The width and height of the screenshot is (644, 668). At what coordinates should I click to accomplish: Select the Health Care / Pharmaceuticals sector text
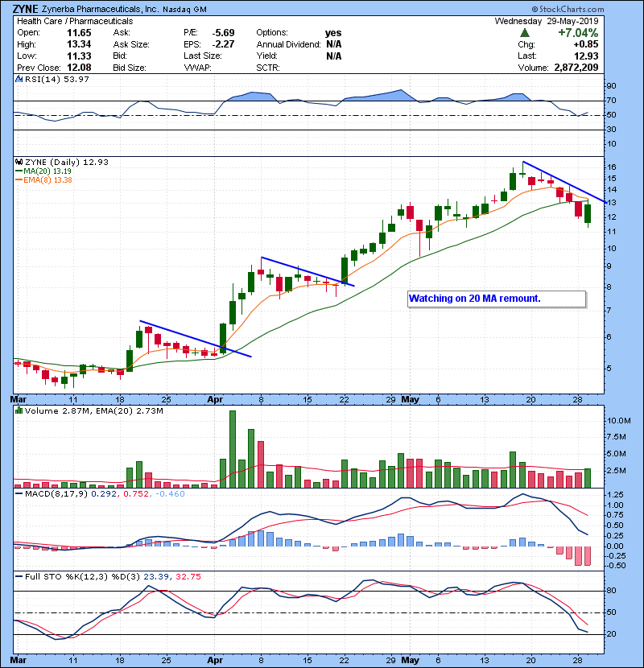pos(75,21)
